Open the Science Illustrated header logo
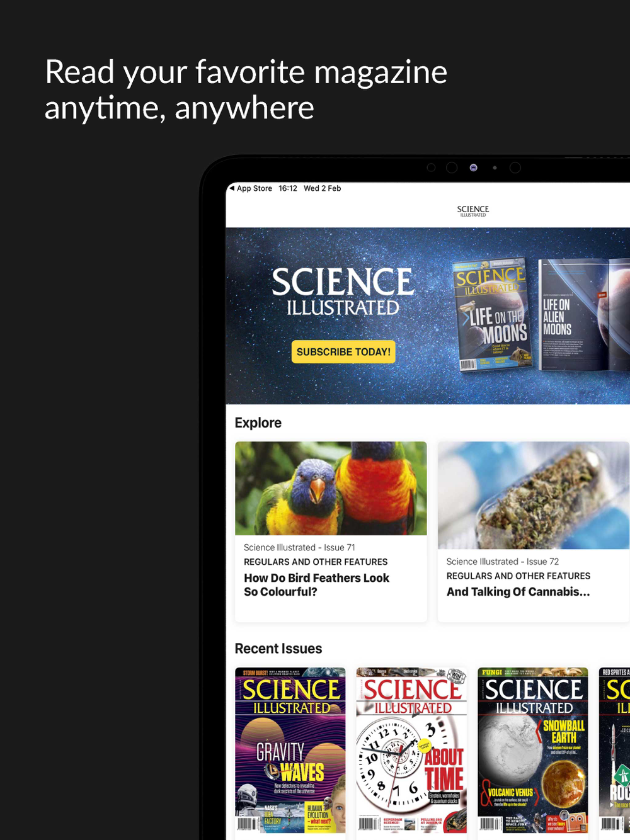Viewport: 630px width, 840px height. (473, 211)
